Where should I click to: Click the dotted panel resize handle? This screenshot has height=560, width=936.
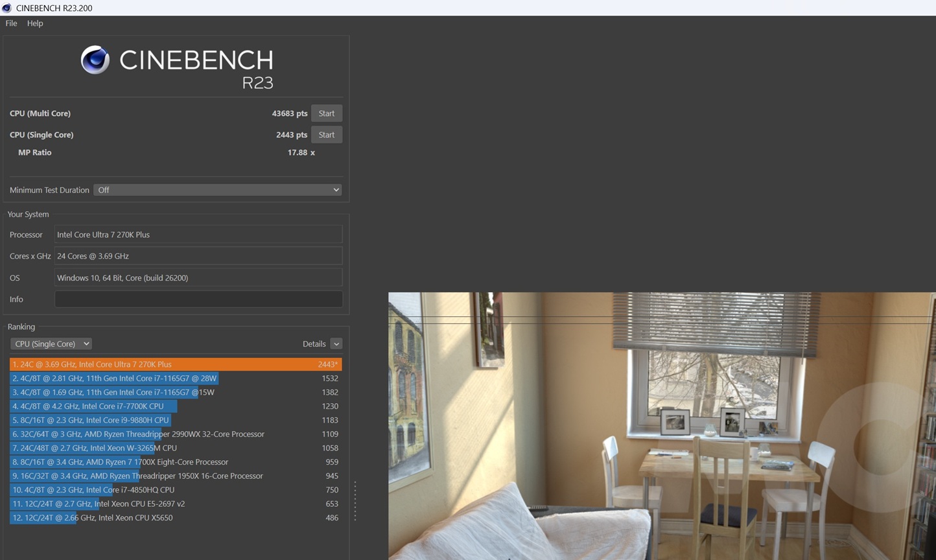tap(355, 500)
